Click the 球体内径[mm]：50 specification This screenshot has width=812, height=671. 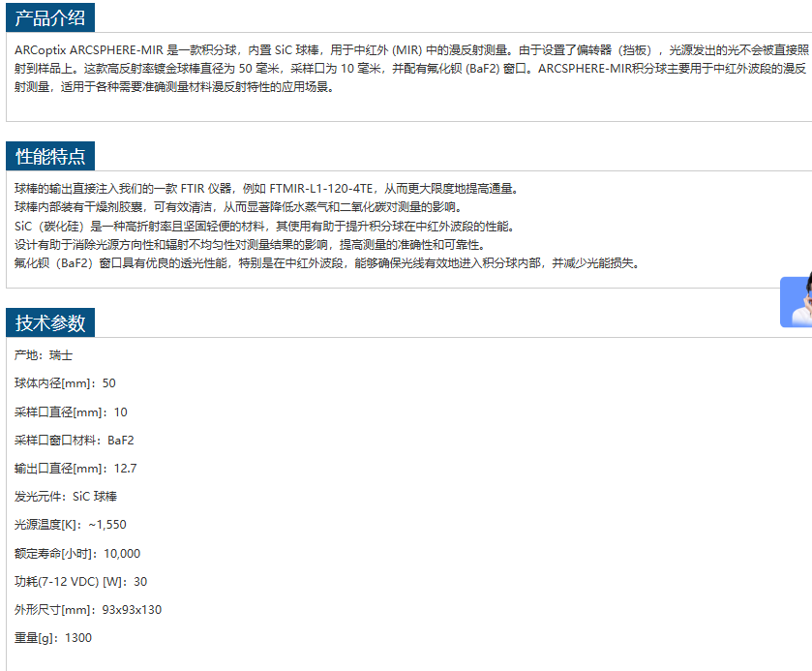[x=65, y=383]
